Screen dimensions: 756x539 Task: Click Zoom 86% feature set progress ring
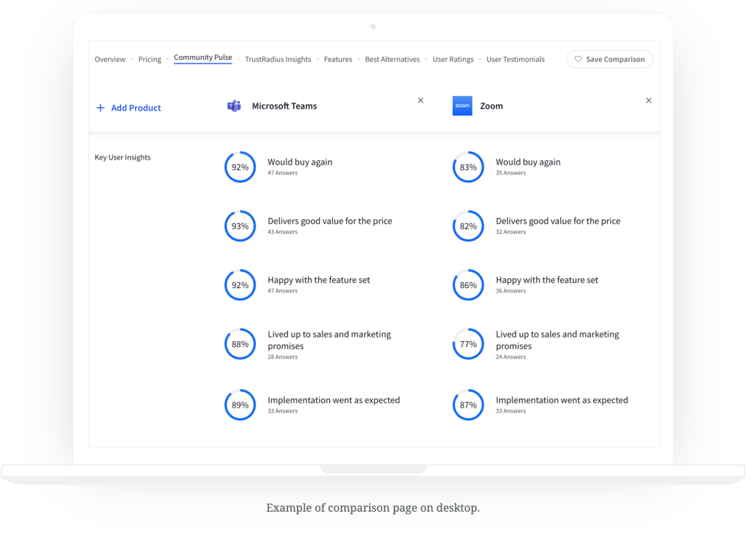pyautogui.click(x=468, y=286)
